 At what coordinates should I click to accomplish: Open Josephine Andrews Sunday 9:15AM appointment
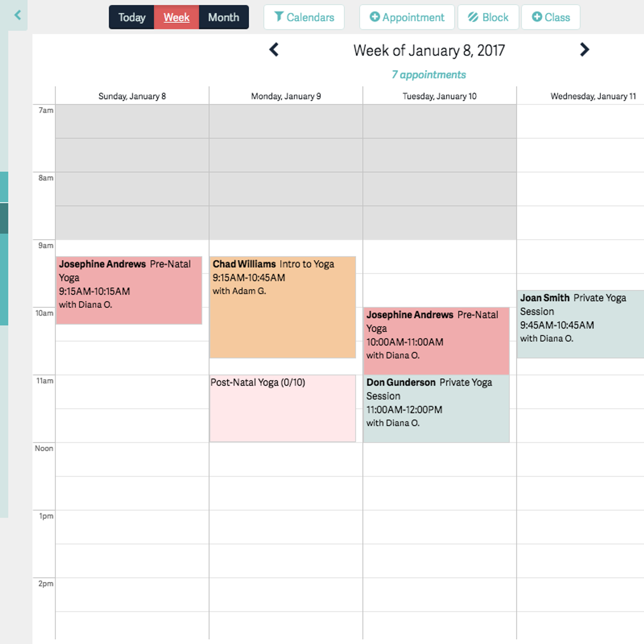tap(129, 290)
